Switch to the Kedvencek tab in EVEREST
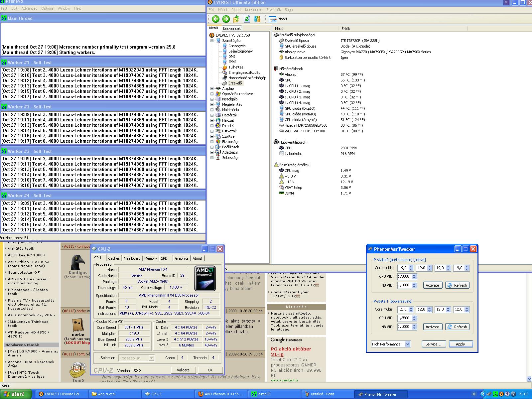Viewport: 532px width, 399px height. (232, 29)
